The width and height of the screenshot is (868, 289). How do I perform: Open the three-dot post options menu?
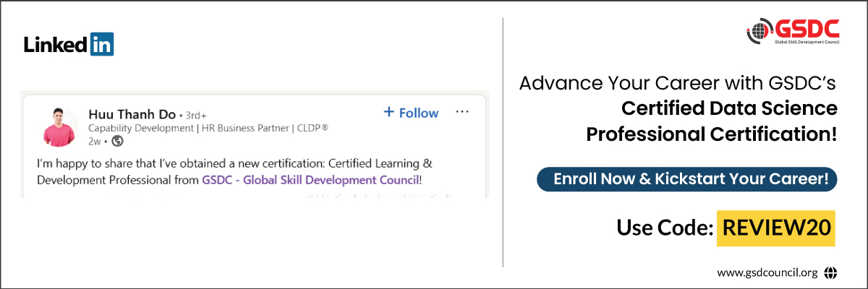tap(463, 112)
